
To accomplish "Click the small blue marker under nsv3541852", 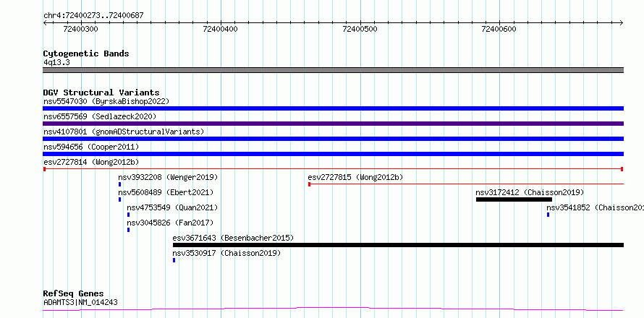I will [x=548, y=215].
